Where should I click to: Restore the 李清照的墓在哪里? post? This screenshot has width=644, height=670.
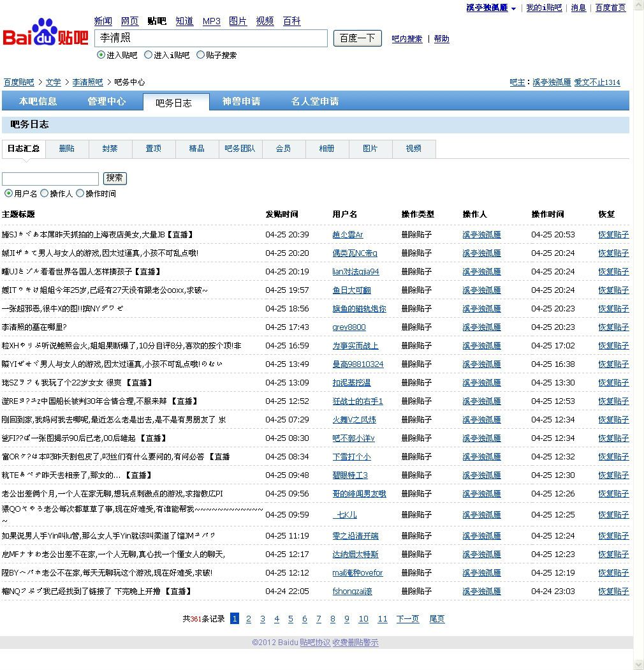pyautogui.click(x=613, y=327)
